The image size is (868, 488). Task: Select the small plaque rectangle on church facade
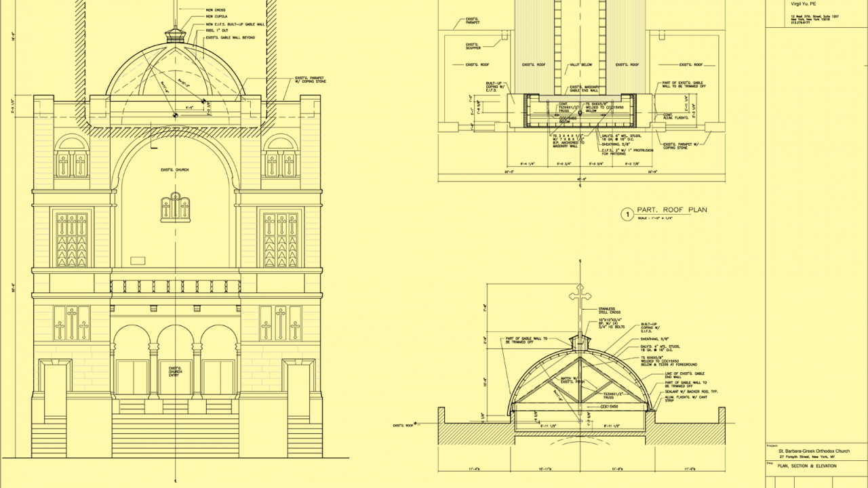tap(138, 260)
